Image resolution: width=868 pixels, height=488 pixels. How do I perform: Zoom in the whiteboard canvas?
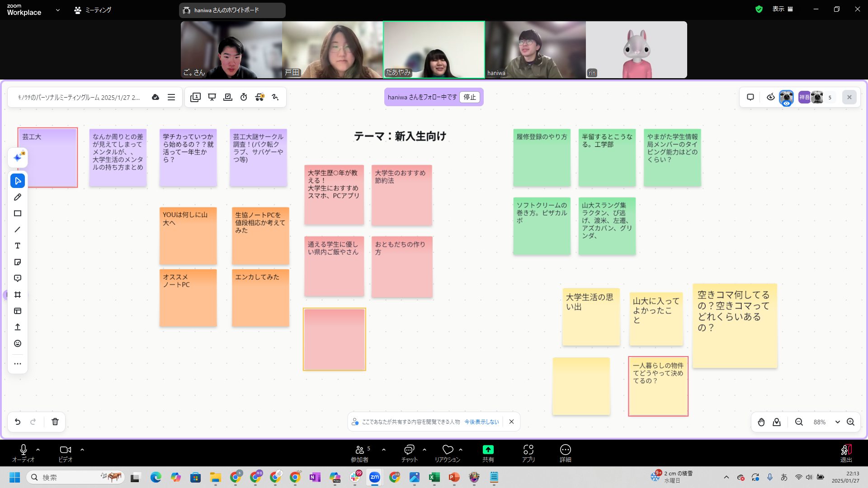click(x=850, y=422)
